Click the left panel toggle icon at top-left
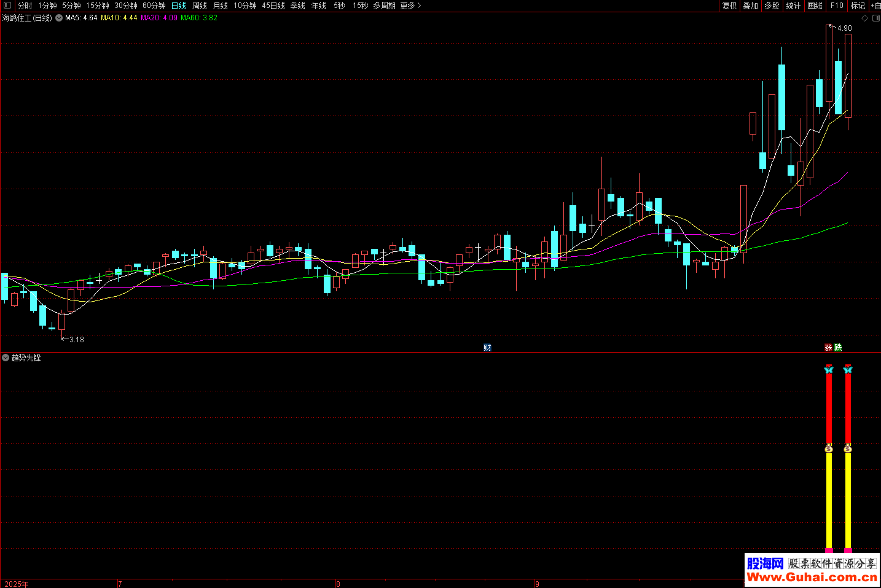881x588 pixels. pos(7,6)
